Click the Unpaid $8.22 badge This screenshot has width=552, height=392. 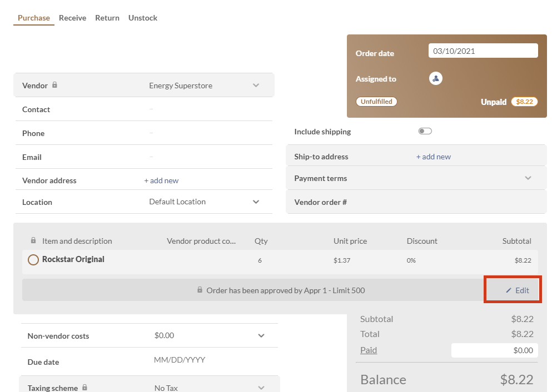[x=524, y=102]
